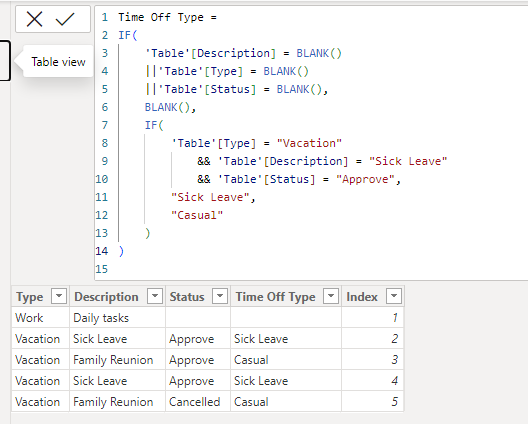Open the Time Off Type column dropdown
Screen dimensions: 528x424
[331, 296]
